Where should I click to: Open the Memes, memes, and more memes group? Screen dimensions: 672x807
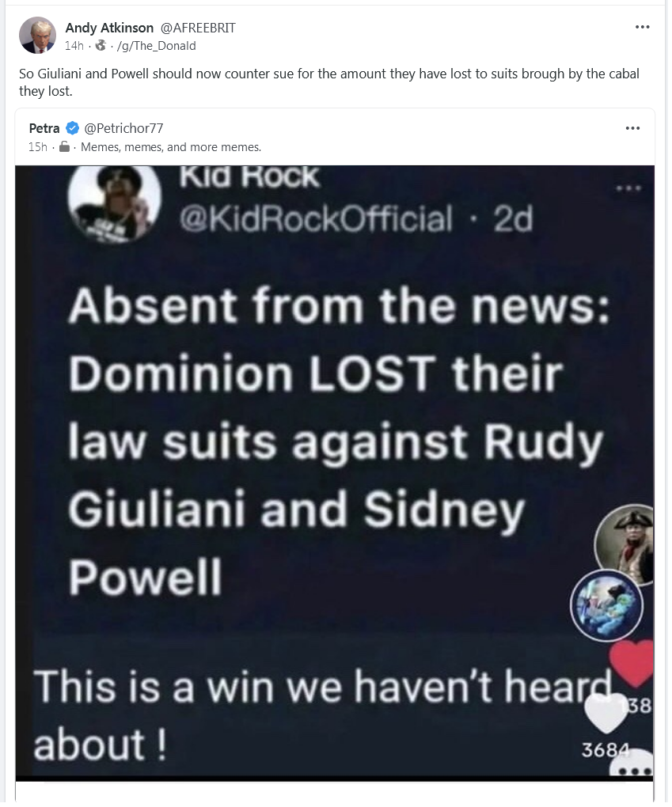tap(171, 147)
